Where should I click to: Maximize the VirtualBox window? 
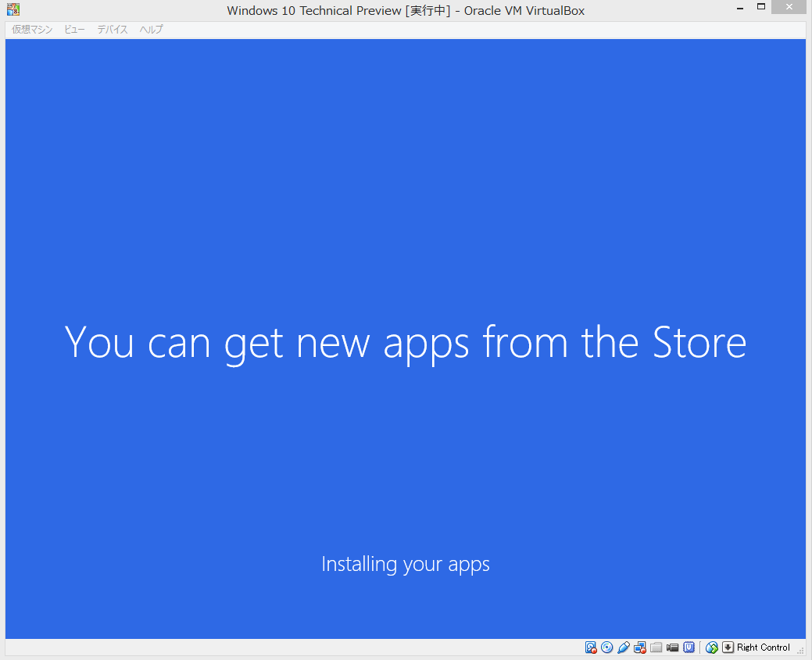coord(760,7)
